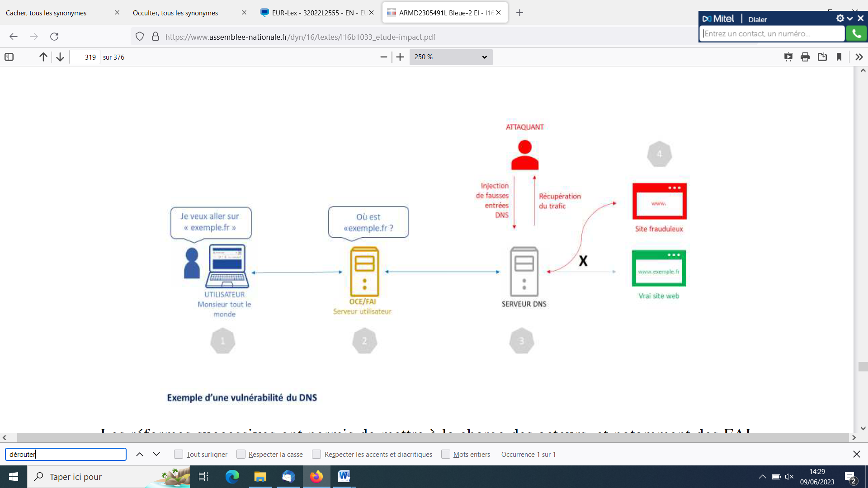The image size is (868, 488).
Task: Zoom out with the minus icon
Action: point(384,57)
